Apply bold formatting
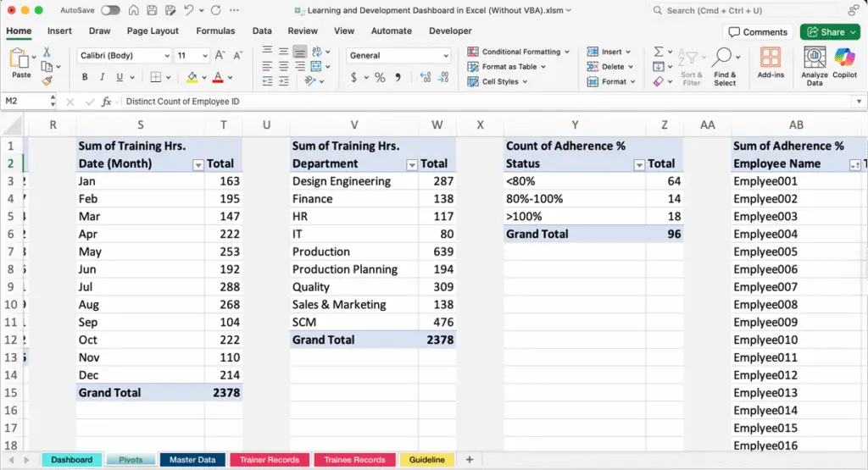The image size is (868, 470). click(85, 78)
